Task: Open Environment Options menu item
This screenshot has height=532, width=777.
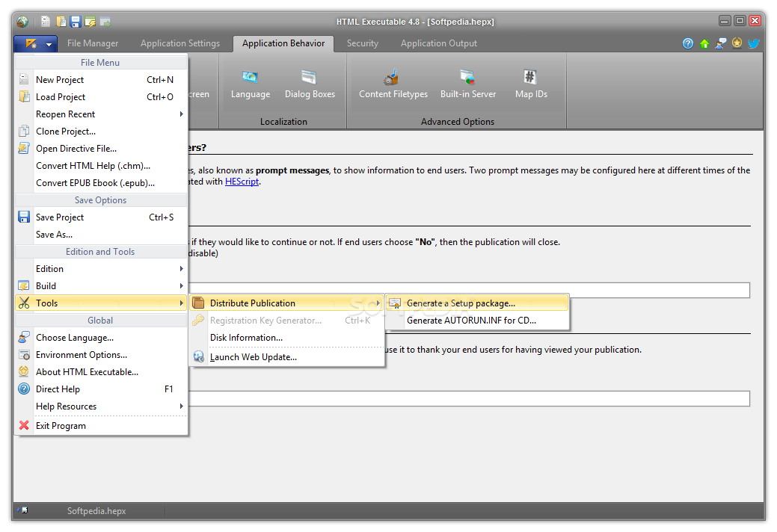Action: pos(101,355)
